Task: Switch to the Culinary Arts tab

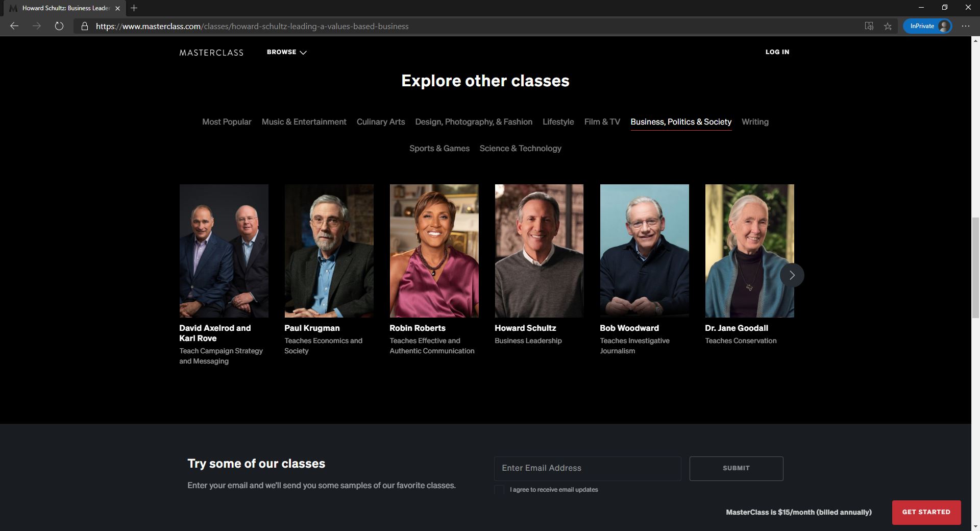Action: pos(381,122)
